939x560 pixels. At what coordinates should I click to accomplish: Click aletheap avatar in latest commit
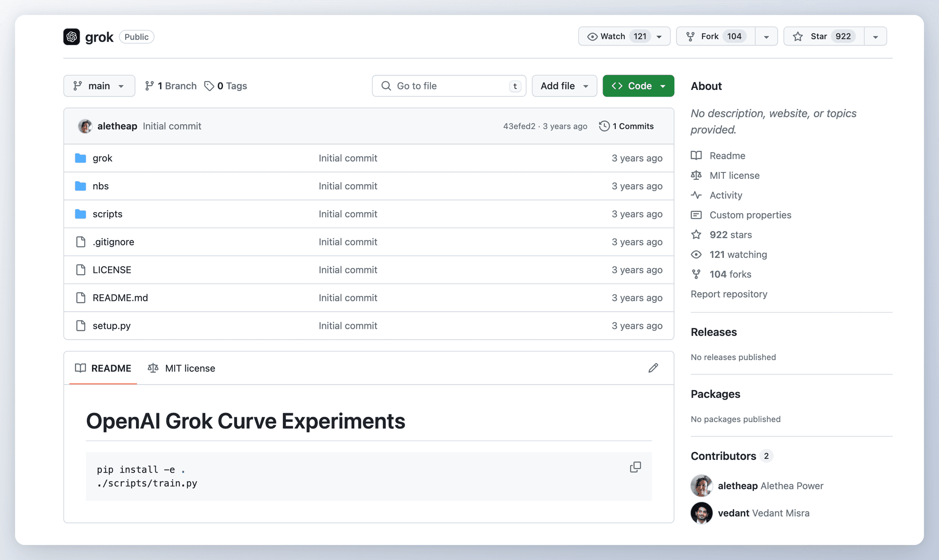pos(85,126)
